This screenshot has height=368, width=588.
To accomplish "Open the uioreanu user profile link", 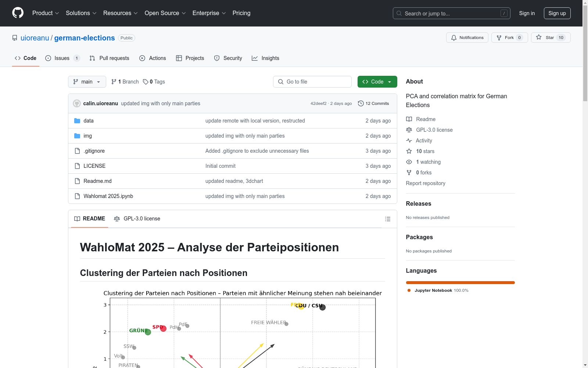I will 35,38.
